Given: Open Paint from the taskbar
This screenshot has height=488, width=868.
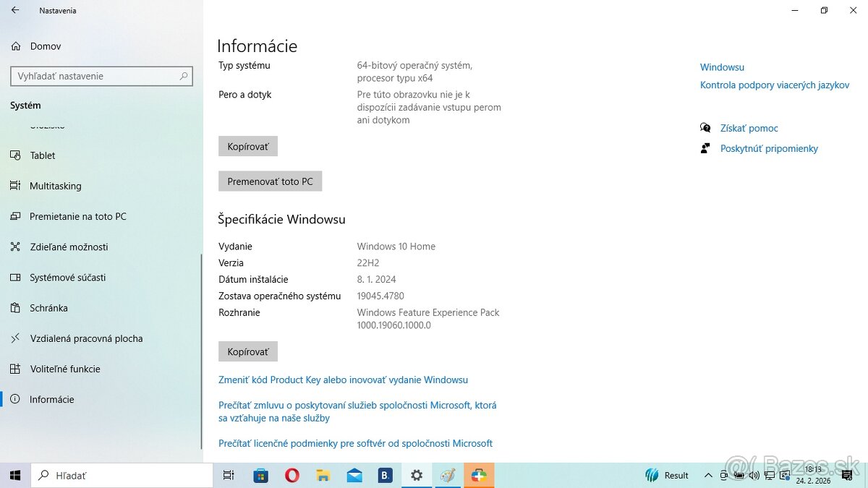Looking at the screenshot, I should [x=447, y=475].
